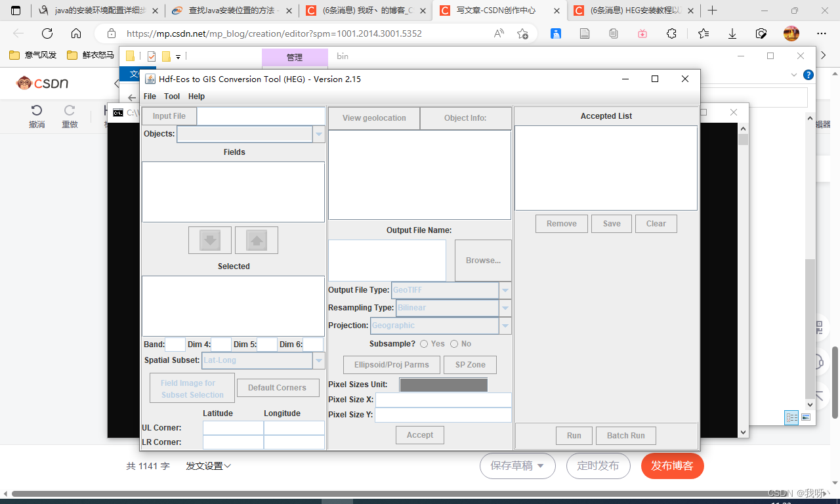Click inside the Output File Name field
The width and height of the screenshot is (840, 504).
coord(387,260)
